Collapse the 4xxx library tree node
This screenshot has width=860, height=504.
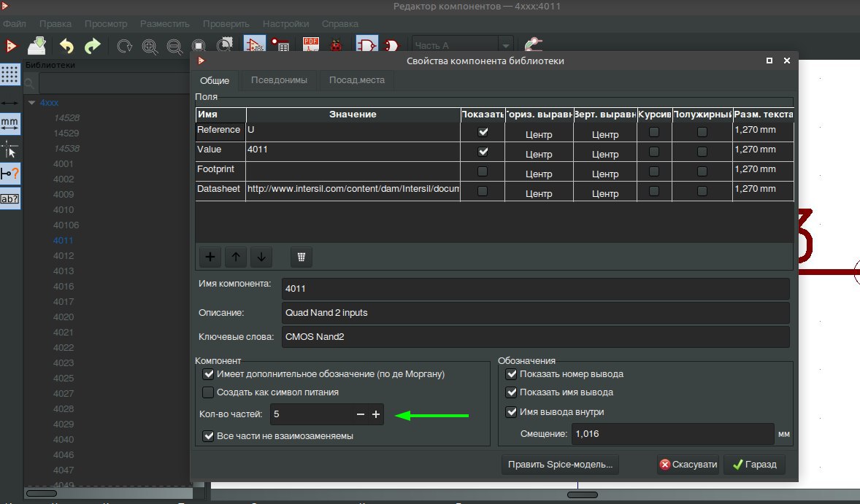[31, 103]
